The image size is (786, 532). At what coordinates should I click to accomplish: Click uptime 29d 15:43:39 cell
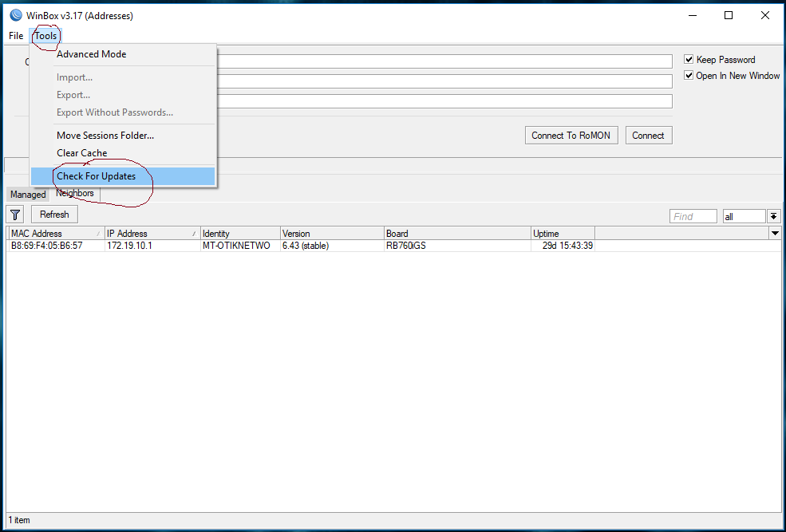pos(563,246)
